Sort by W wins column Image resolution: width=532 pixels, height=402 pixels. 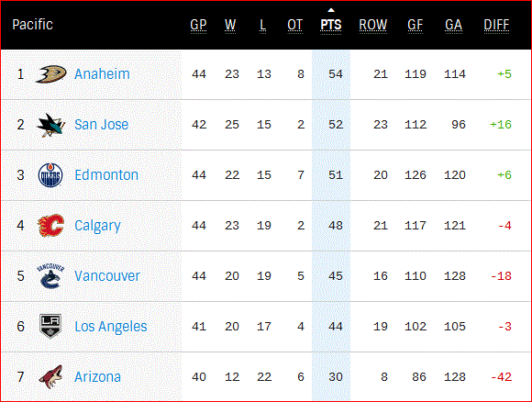tap(230, 25)
